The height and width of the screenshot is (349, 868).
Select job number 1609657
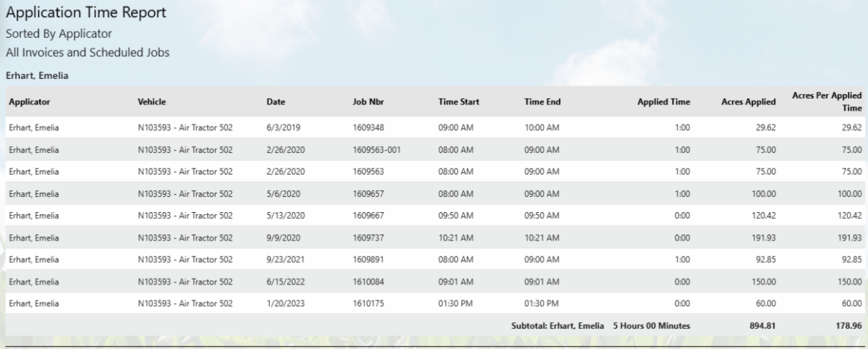point(368,193)
